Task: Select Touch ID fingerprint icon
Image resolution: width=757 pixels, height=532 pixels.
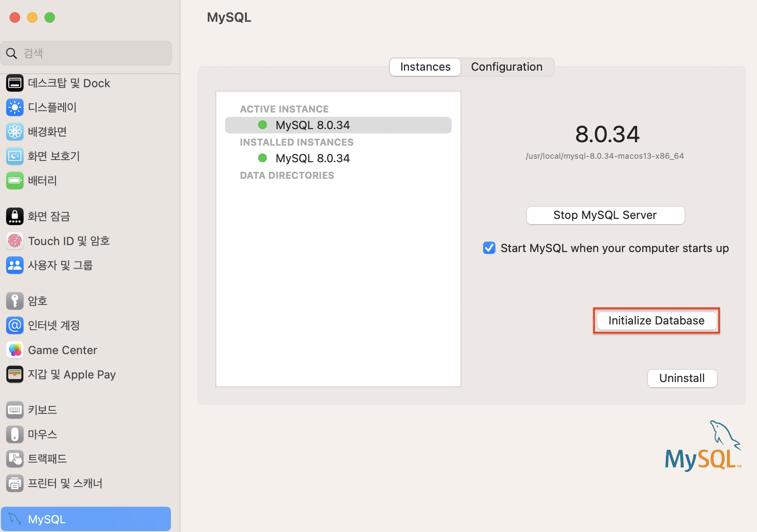Action: (15, 241)
